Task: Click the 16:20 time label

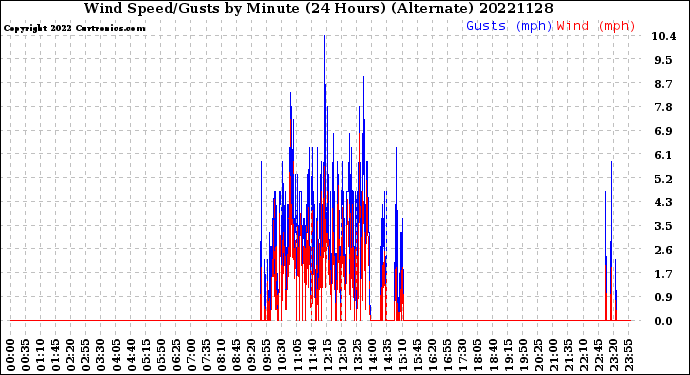Action: pos(432,354)
